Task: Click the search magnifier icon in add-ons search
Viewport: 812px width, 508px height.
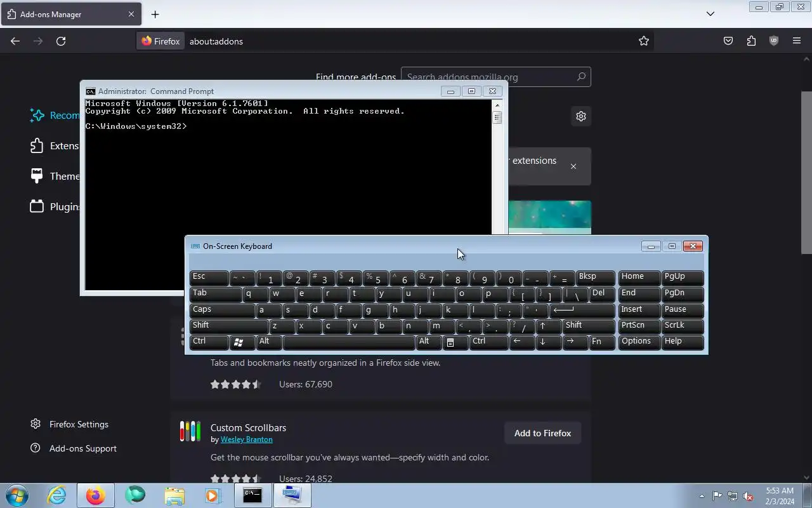Action: click(x=581, y=77)
